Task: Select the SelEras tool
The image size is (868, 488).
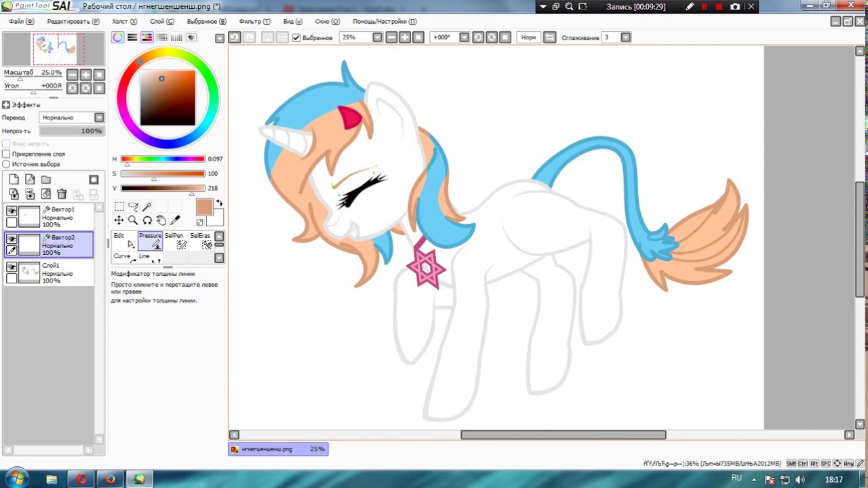Action: pyautogui.click(x=200, y=241)
